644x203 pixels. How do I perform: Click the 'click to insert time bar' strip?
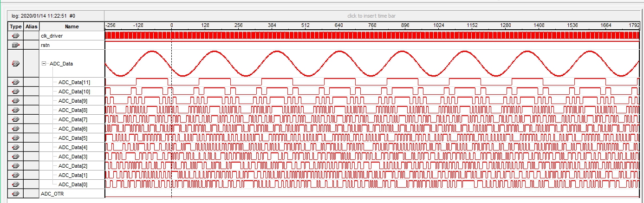pos(373,16)
